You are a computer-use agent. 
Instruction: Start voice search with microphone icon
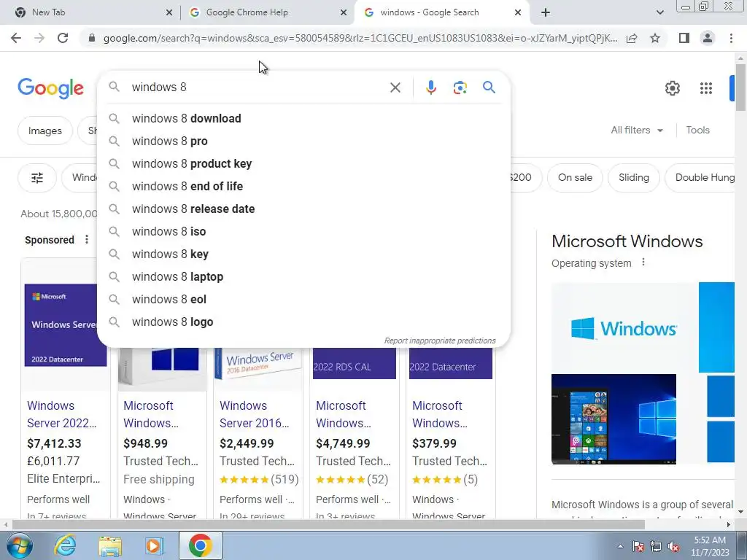point(430,87)
